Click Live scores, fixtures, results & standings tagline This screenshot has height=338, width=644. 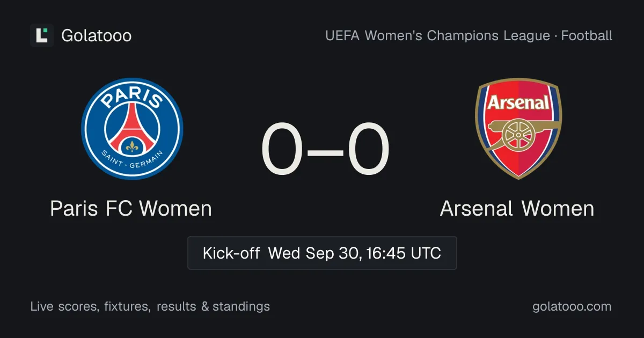150,306
